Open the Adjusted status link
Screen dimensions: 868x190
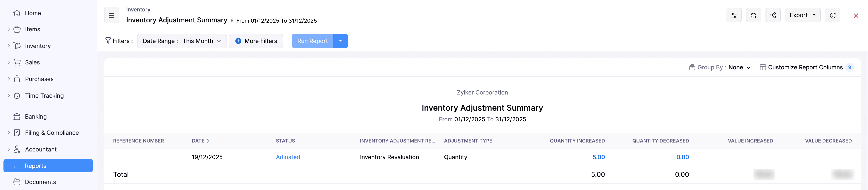coord(288,157)
